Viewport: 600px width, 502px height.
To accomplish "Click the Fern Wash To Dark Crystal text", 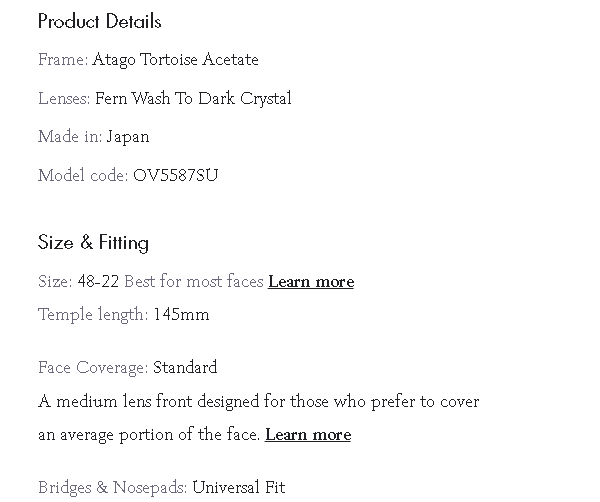I will (x=193, y=99).
